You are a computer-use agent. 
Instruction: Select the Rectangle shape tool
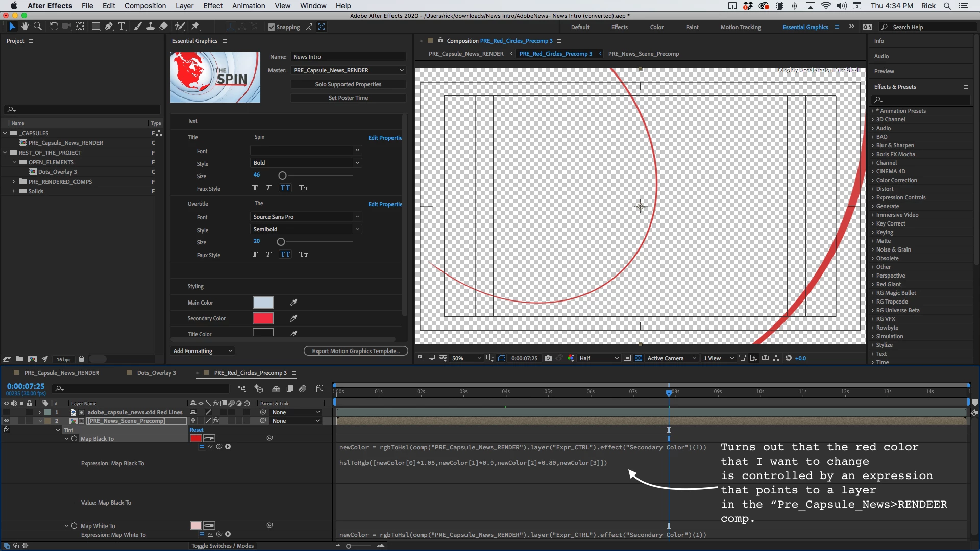[x=95, y=27]
